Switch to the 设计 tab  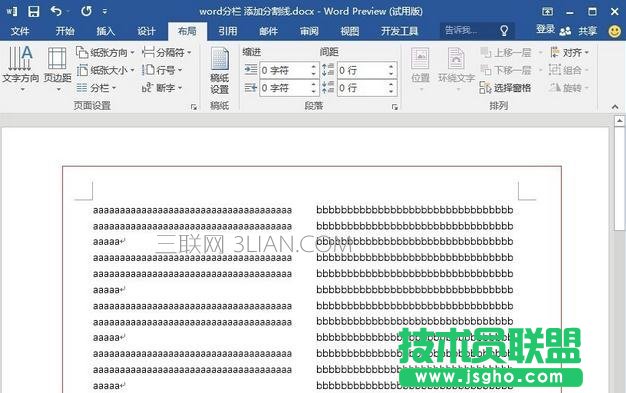[147, 31]
